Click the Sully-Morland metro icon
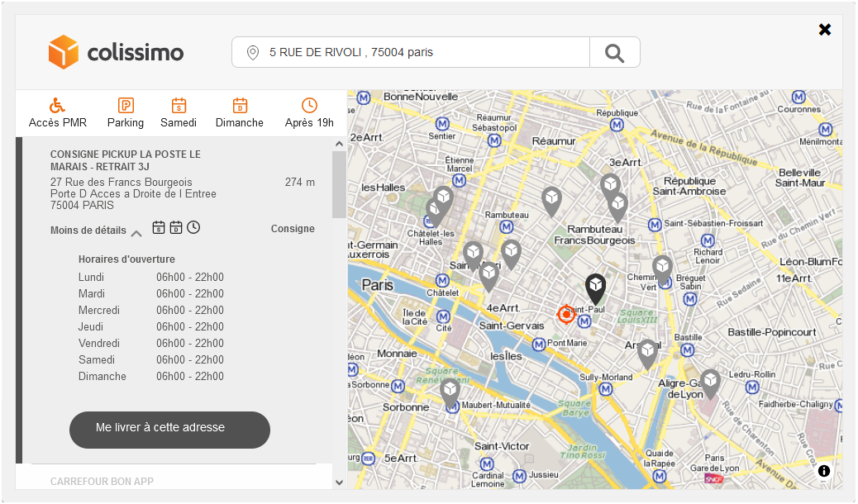Image resolution: width=858 pixels, height=504 pixels. click(x=605, y=389)
